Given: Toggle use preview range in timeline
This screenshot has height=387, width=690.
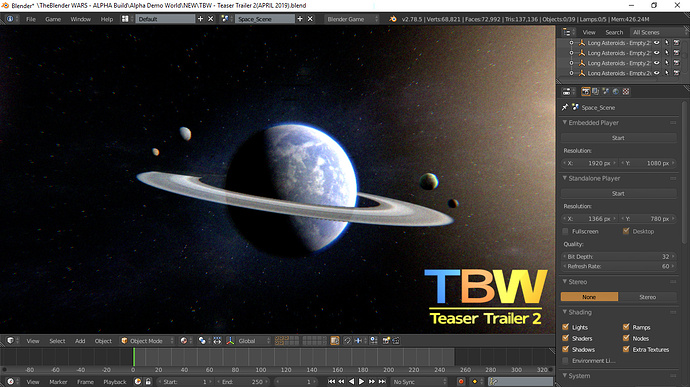Looking at the screenshot, I should coord(138,382).
